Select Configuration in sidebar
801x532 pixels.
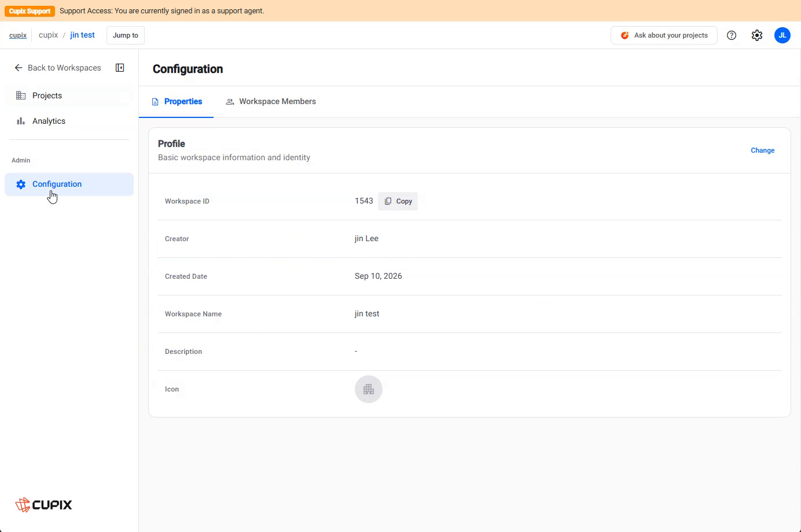click(69, 184)
